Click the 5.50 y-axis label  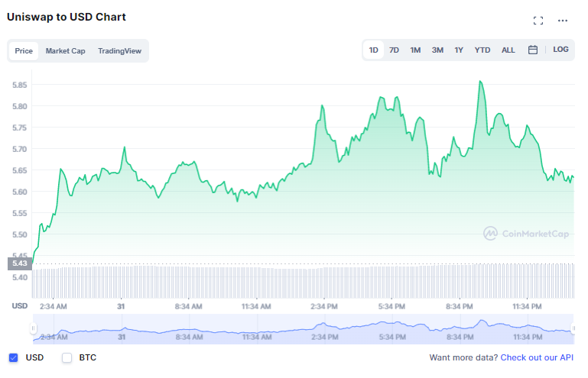(20, 234)
